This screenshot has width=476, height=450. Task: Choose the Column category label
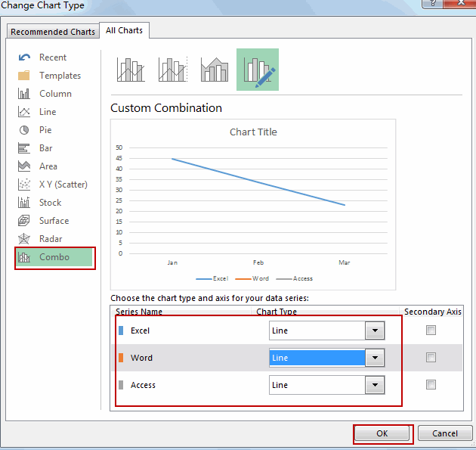[55, 94]
